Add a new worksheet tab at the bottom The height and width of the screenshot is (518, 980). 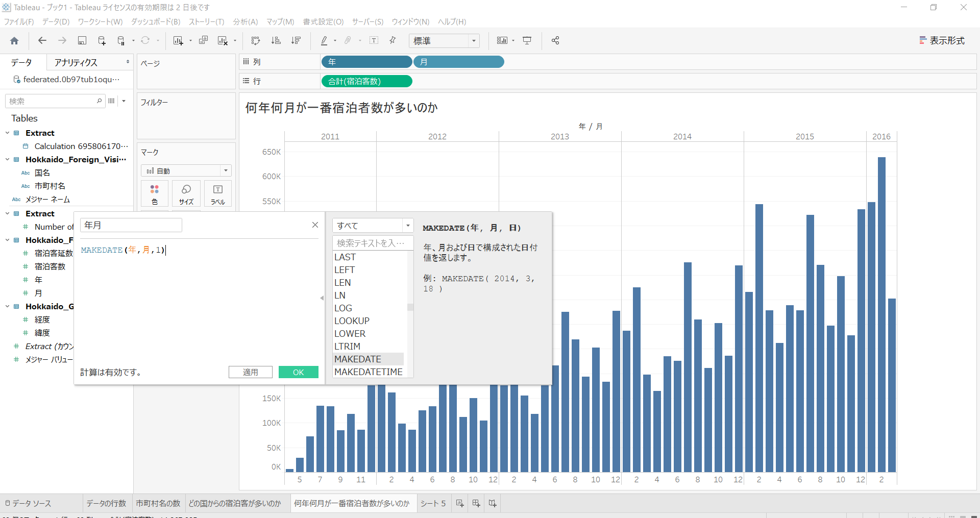pos(459,504)
